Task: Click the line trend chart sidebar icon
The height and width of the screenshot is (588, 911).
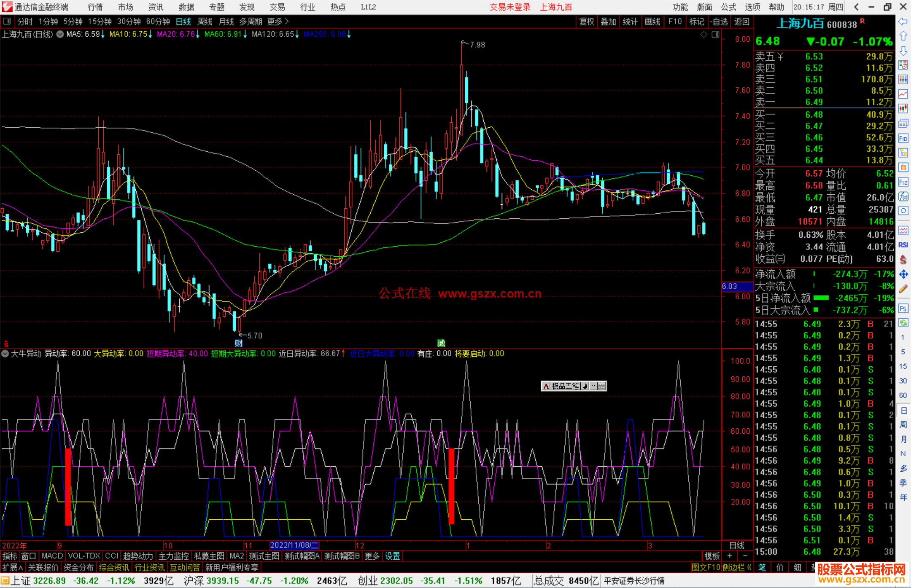Action: [x=903, y=94]
